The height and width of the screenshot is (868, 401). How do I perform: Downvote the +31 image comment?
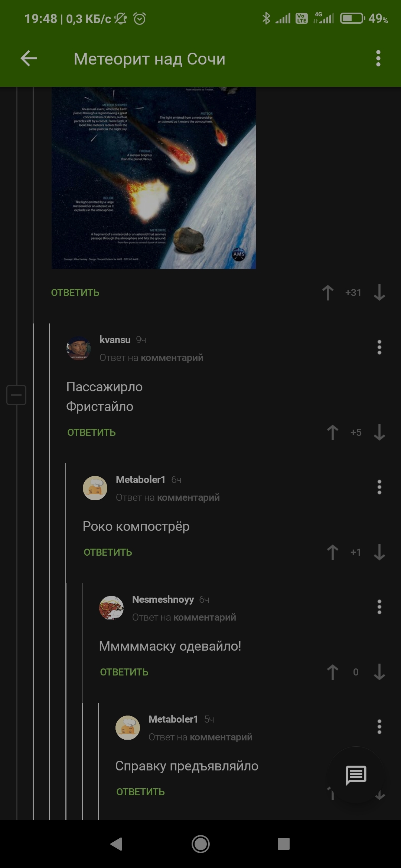pos(379,293)
